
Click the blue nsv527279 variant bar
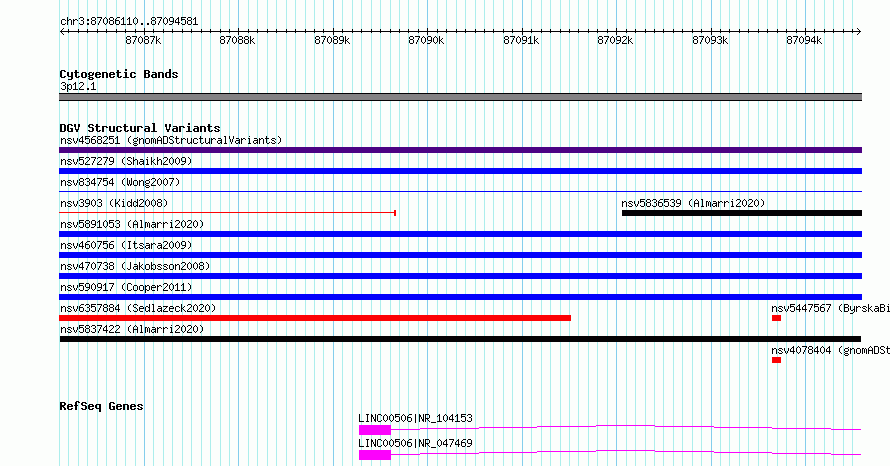tap(460, 171)
